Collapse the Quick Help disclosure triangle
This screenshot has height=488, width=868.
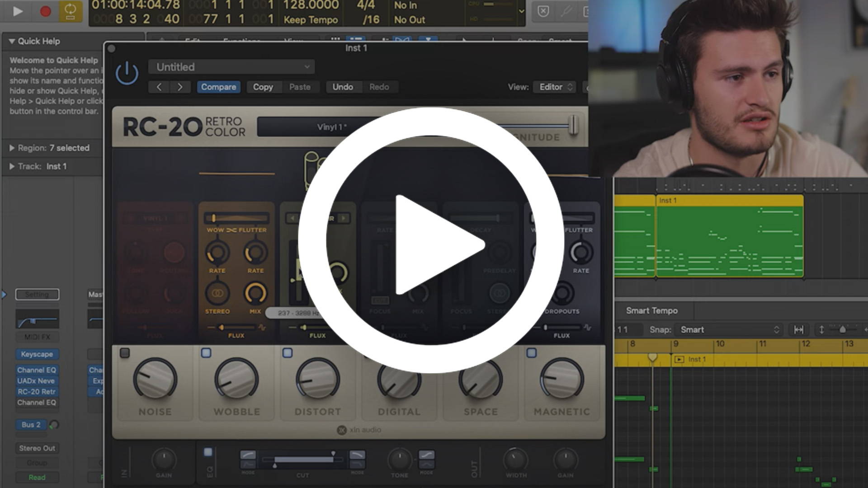pyautogui.click(x=12, y=41)
